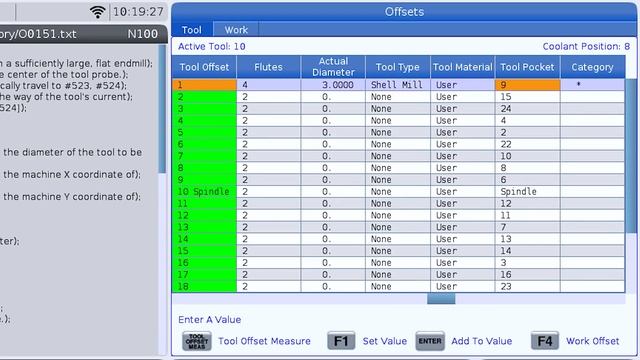Click the F4 Work Offset key icon

544,341
